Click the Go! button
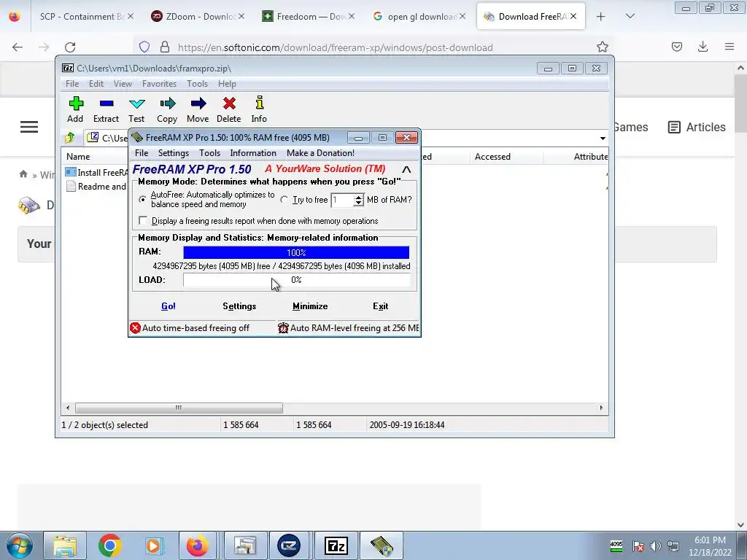 [x=169, y=306]
